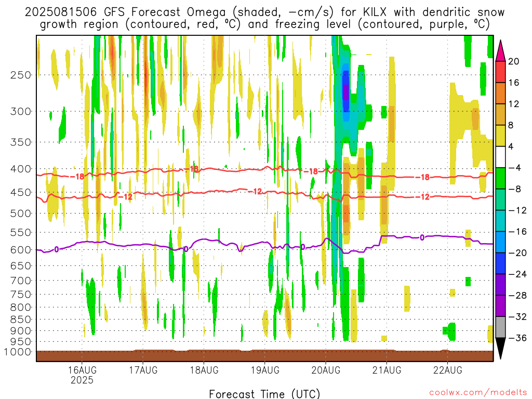Click the black arrow below the colorbar
Image resolution: width=532 pixels, height=399 pixels.
500,349
